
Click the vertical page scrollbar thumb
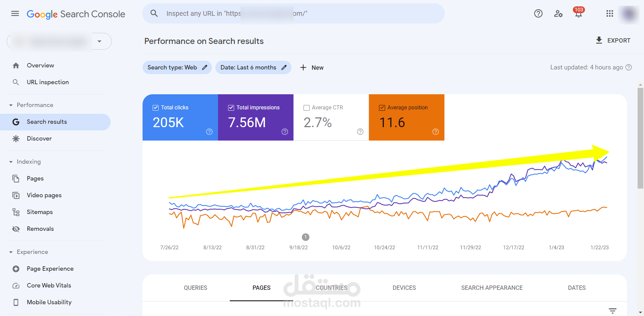[640, 138]
